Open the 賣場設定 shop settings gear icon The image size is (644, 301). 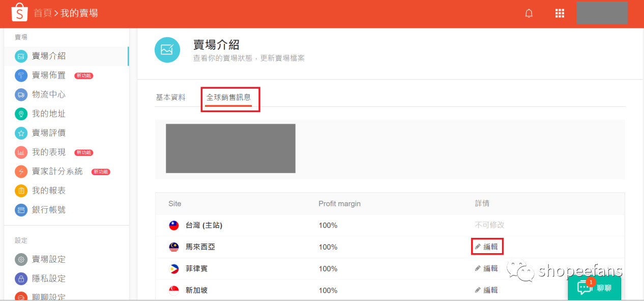20,259
